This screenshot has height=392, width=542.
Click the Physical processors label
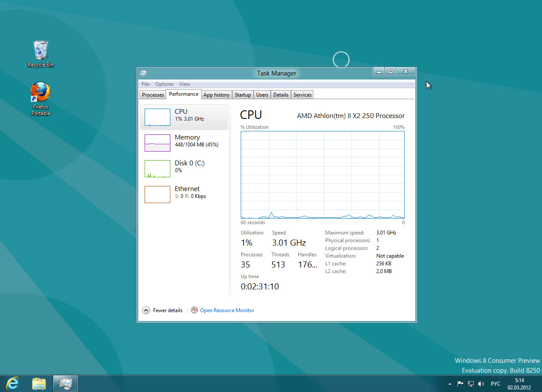[x=348, y=240]
